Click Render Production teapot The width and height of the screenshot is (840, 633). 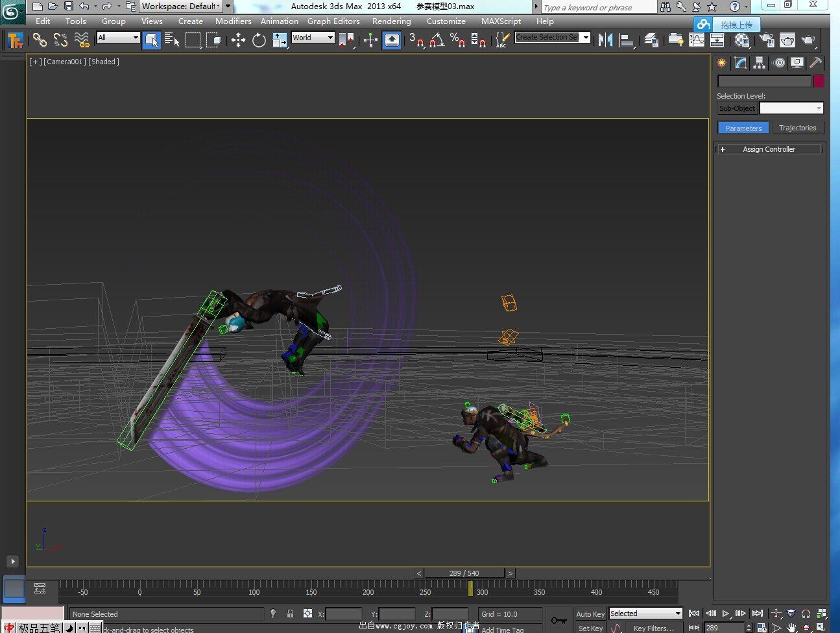pos(808,40)
